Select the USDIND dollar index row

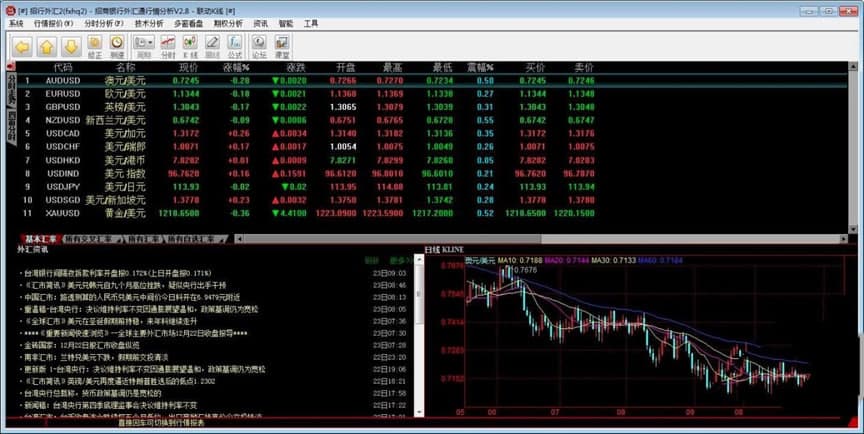(x=431, y=173)
